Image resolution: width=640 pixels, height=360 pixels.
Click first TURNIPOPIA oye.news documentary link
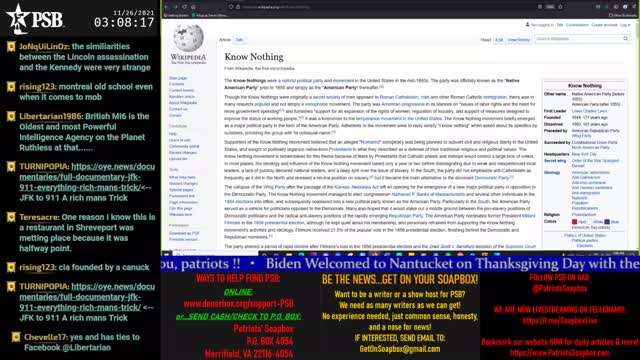pos(87,177)
